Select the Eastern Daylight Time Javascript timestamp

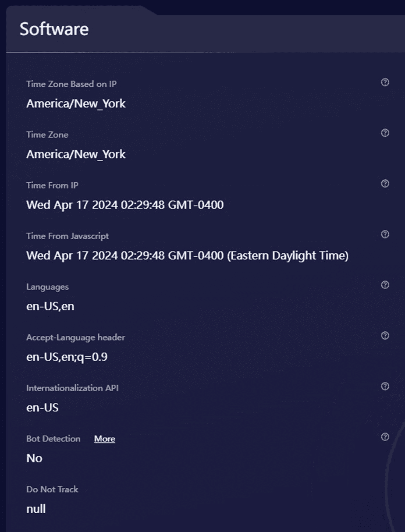pos(187,255)
